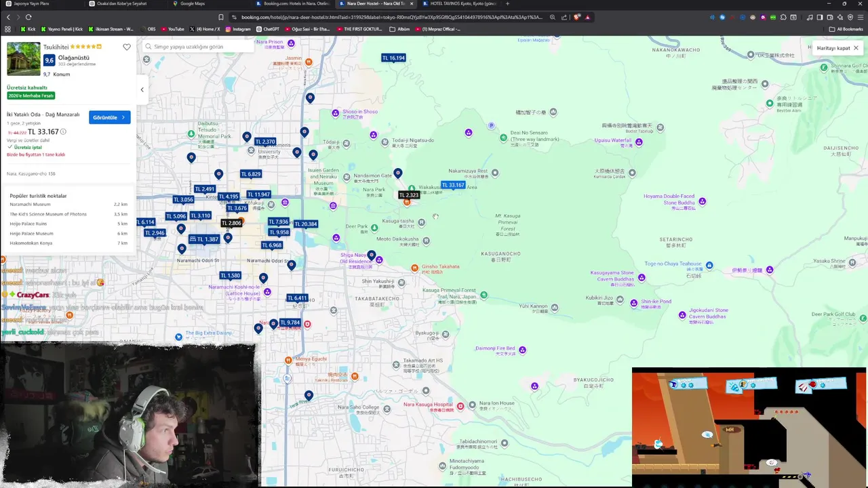Select the TL 9.958 map price marker
The height and width of the screenshot is (488, 868).
tap(279, 232)
